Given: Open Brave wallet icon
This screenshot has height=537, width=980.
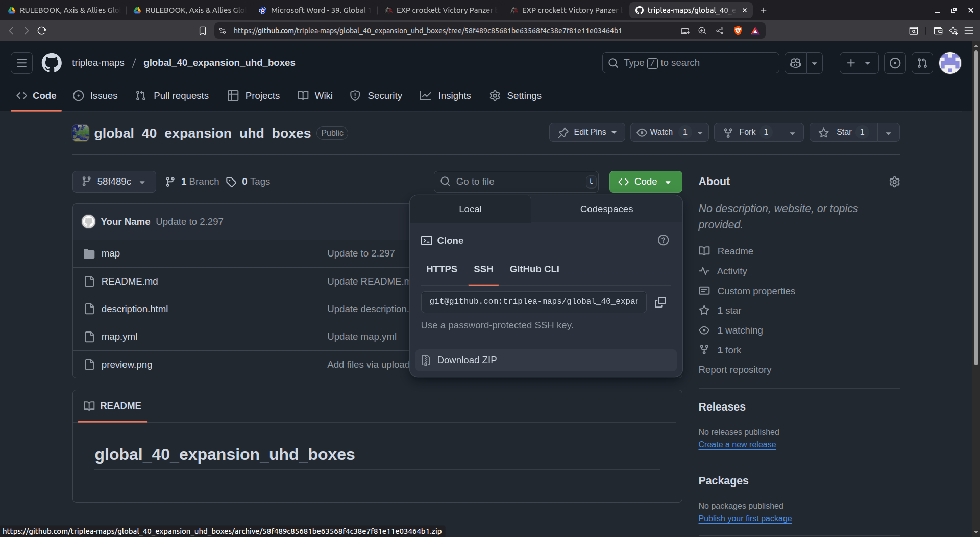Looking at the screenshot, I should [x=938, y=31].
